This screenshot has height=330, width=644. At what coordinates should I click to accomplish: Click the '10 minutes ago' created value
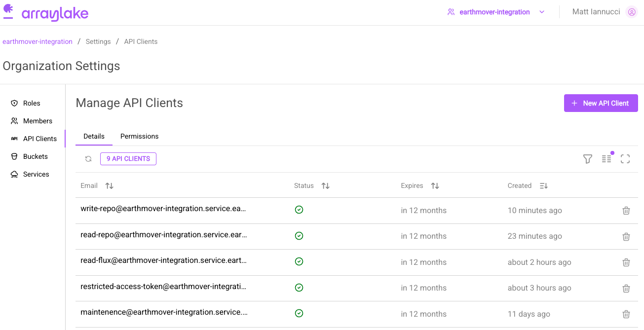click(x=535, y=211)
